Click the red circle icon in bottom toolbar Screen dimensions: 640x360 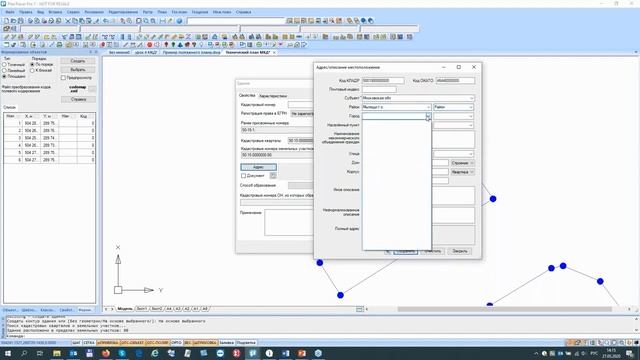(x=149, y=44)
